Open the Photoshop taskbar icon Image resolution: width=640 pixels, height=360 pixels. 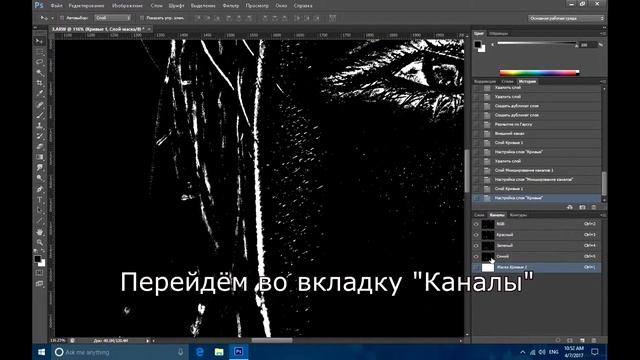pyautogui.click(x=238, y=351)
